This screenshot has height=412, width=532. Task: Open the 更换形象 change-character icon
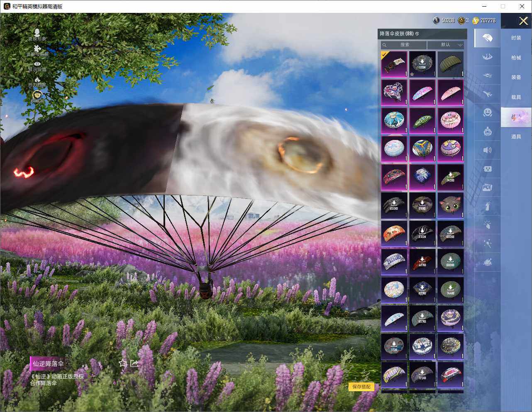[37, 34]
